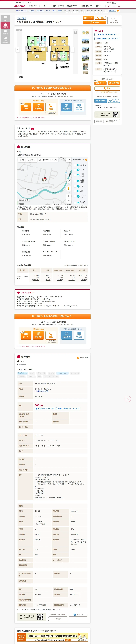This screenshot has height=644, width=136.
Task: Zoom in on the map with plus
Action: tap(68, 196)
